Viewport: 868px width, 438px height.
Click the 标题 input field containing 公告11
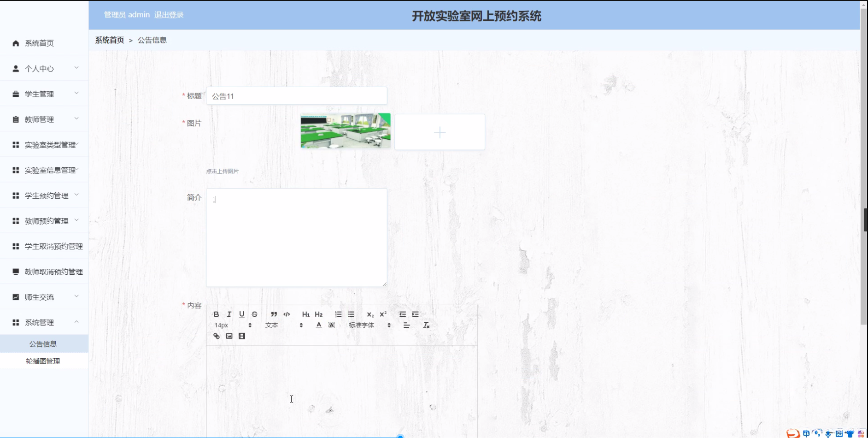[x=297, y=96]
